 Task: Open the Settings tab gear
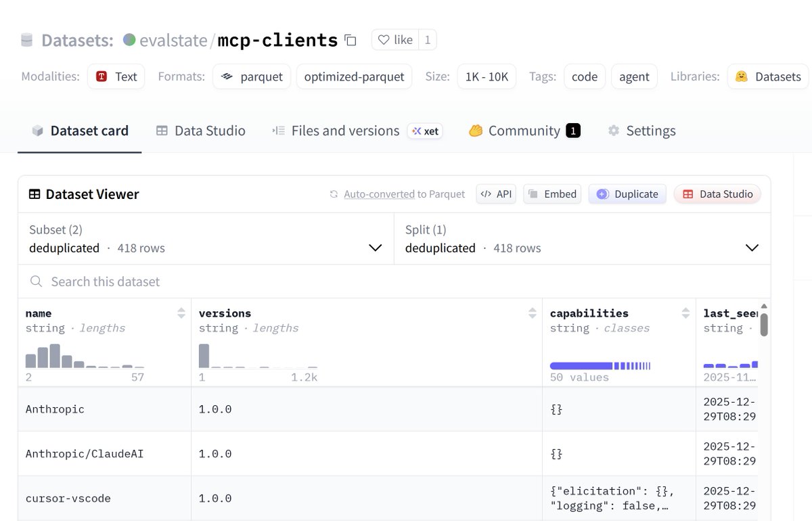(614, 131)
